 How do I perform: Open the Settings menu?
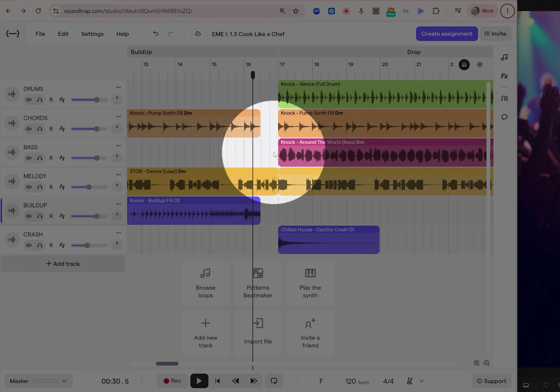(92, 34)
